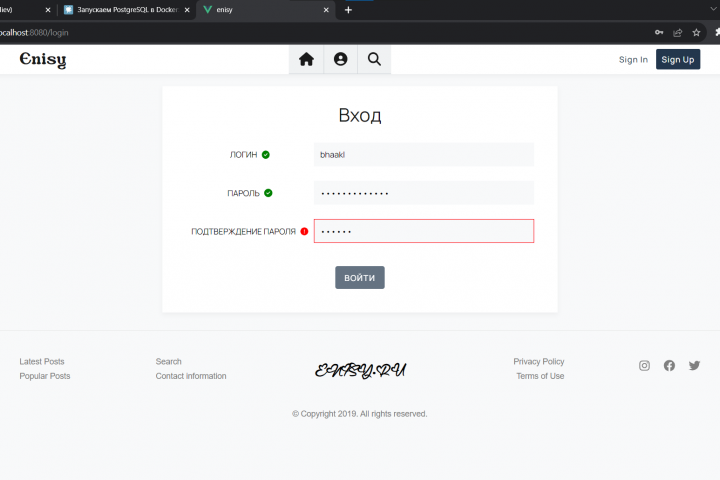Viewport: 720px width, 480px height.
Task: Click the Enisy logo in header
Action: pos(43,60)
